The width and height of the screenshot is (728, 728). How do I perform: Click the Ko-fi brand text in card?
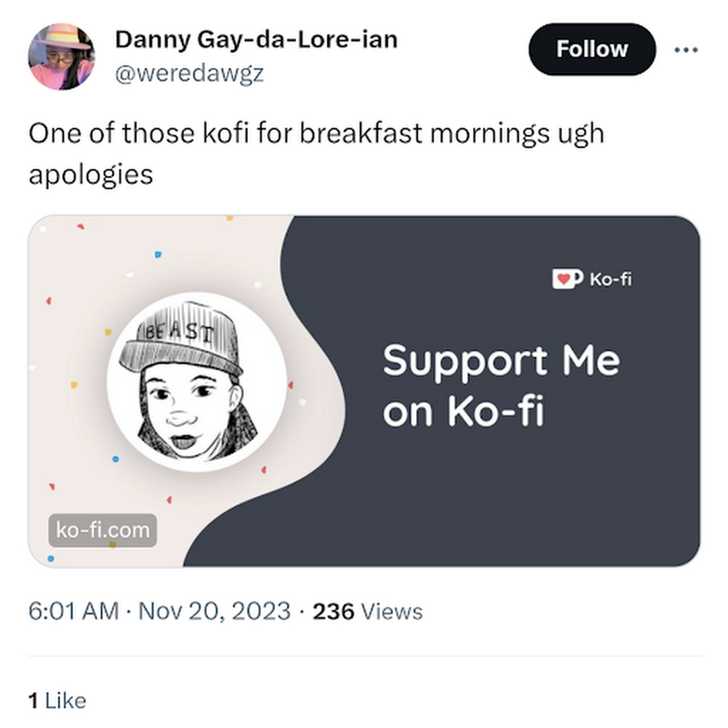tap(611, 279)
